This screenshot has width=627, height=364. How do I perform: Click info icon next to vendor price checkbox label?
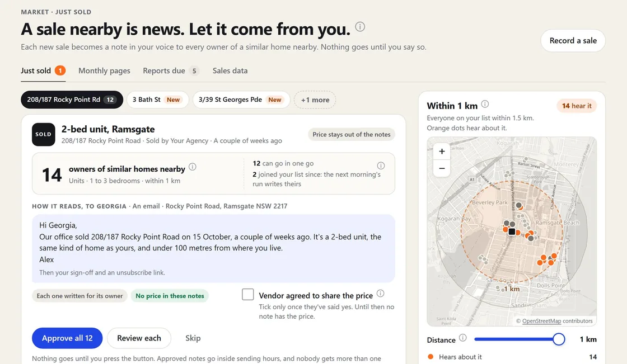tap(380, 294)
